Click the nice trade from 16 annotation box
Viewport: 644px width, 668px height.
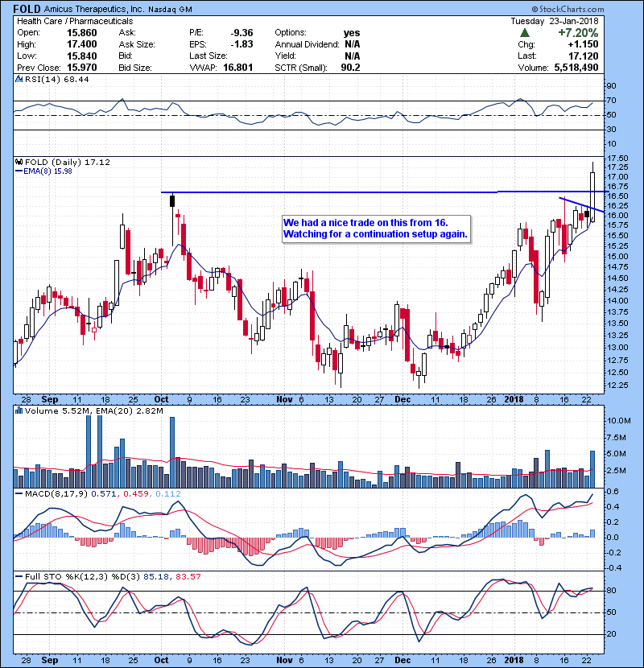(x=377, y=229)
